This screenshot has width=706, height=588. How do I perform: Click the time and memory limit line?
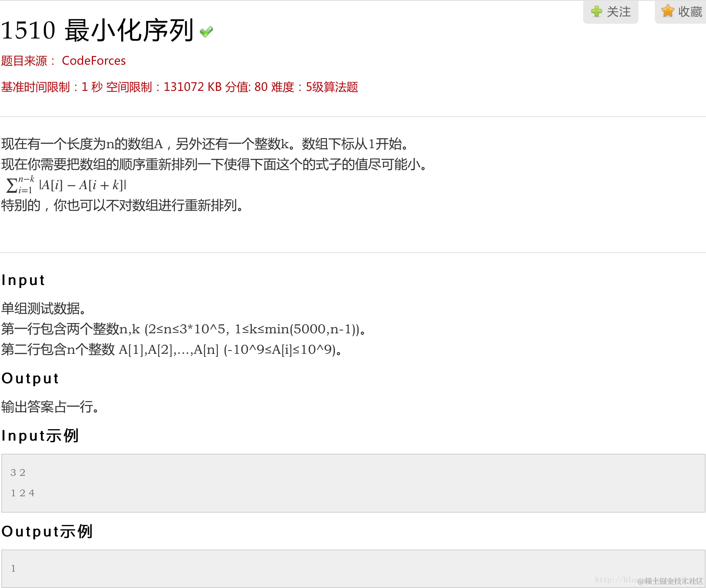[x=179, y=87]
